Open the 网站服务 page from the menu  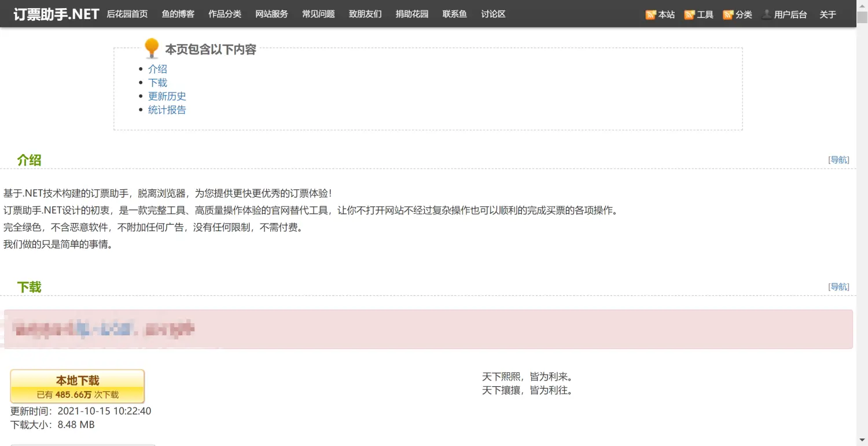pos(271,14)
